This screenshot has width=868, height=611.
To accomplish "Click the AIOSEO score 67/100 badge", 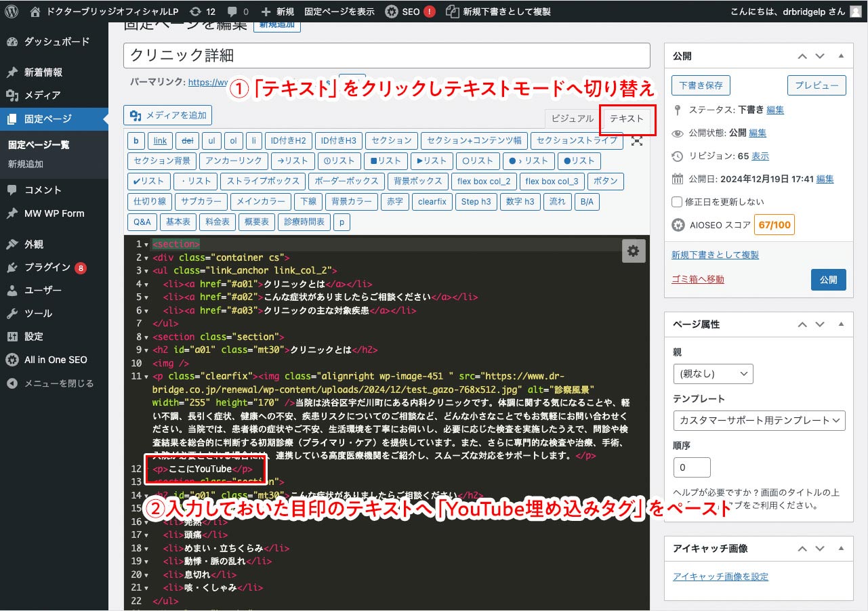I will [x=774, y=225].
